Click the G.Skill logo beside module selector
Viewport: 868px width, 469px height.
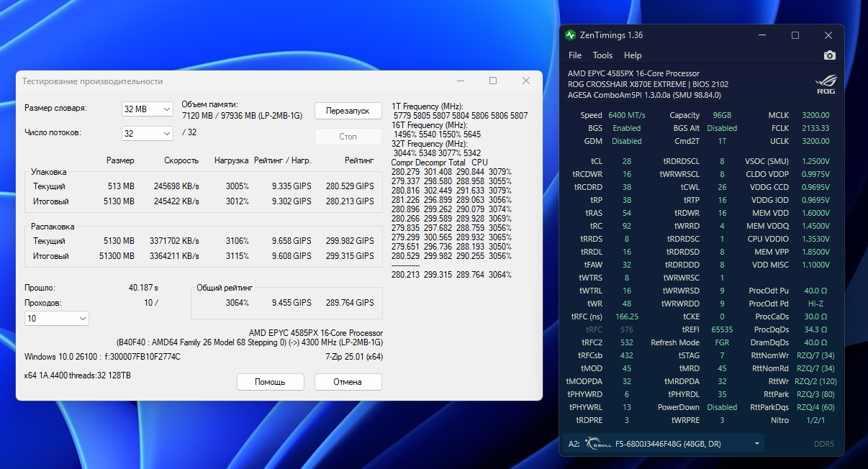point(597,444)
